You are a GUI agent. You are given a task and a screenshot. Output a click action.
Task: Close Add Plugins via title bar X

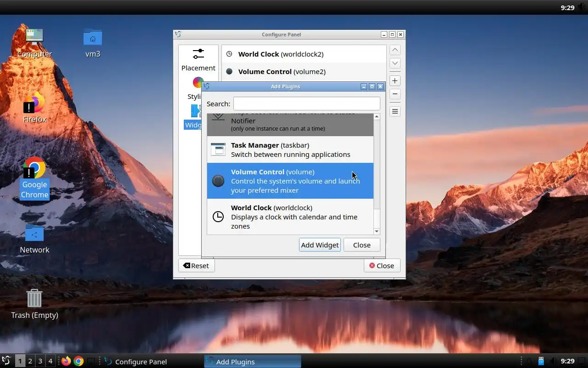pos(380,86)
